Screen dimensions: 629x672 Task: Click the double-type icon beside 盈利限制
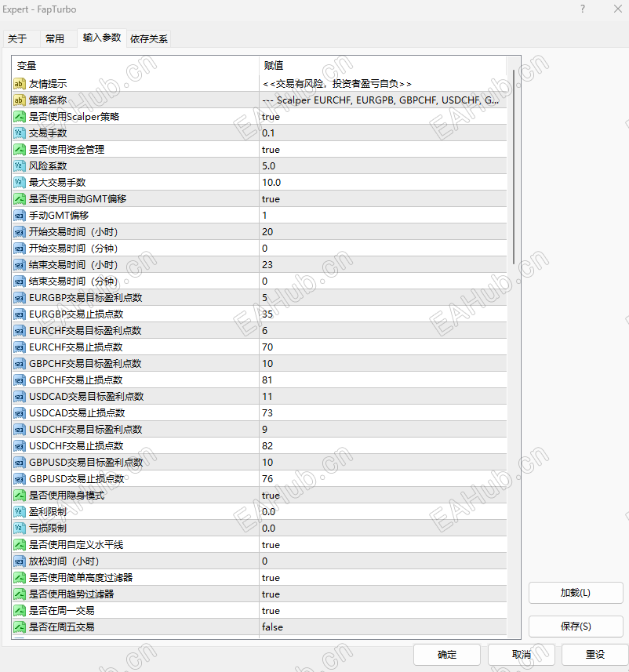(20, 512)
